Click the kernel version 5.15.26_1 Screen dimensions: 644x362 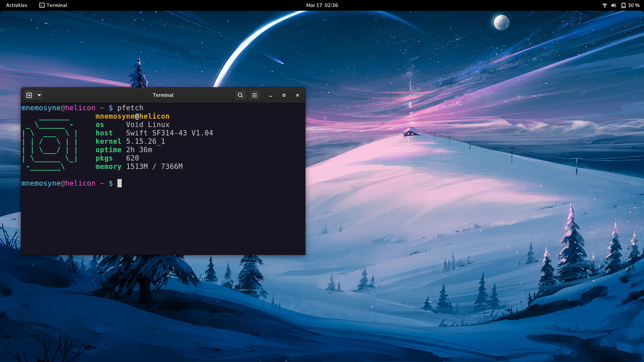tap(146, 141)
